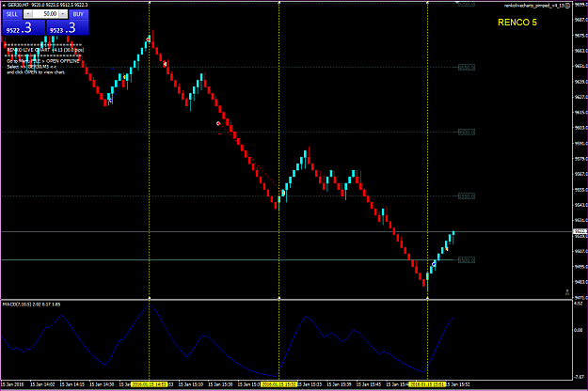
Task: Click the '15 Jan 15:45' time axis label
Action: coord(368,384)
